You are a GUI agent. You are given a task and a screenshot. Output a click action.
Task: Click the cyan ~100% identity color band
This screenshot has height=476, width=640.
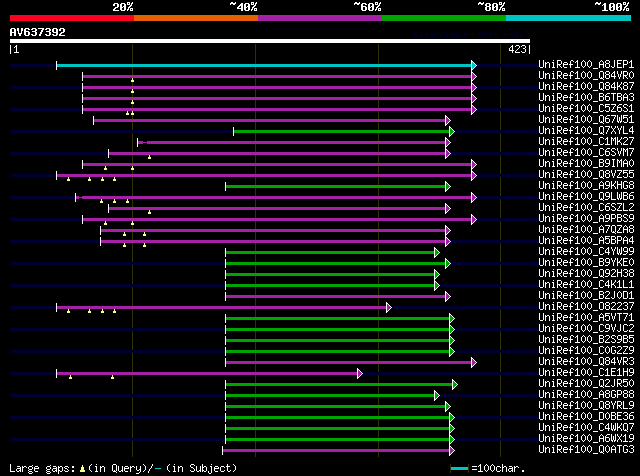[569, 18]
